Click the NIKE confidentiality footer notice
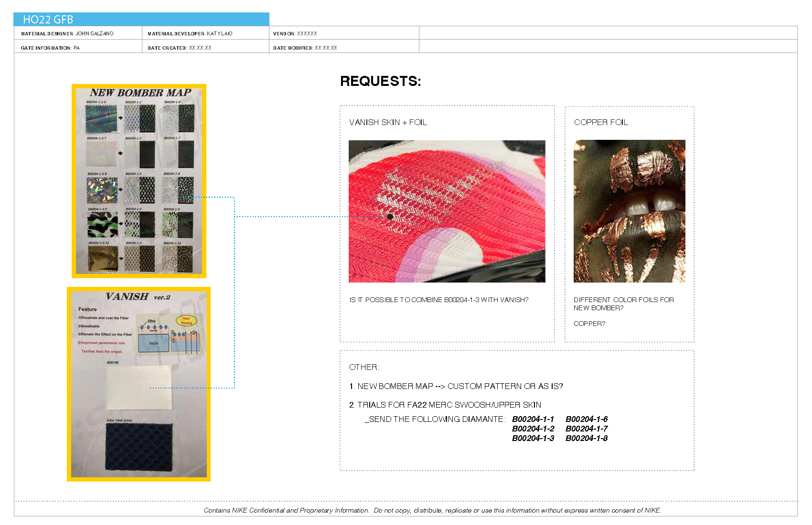Viewport: 812px width, 525px height. (432, 510)
